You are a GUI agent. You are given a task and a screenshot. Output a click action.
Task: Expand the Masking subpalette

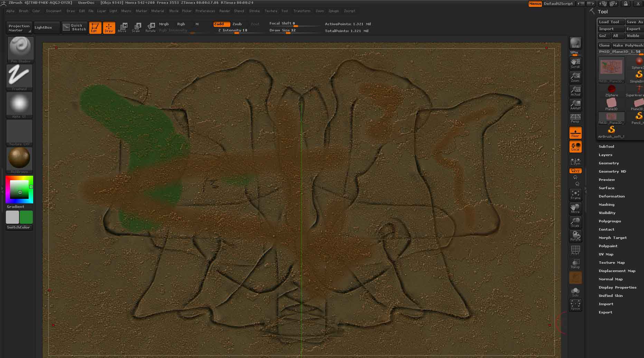click(606, 204)
